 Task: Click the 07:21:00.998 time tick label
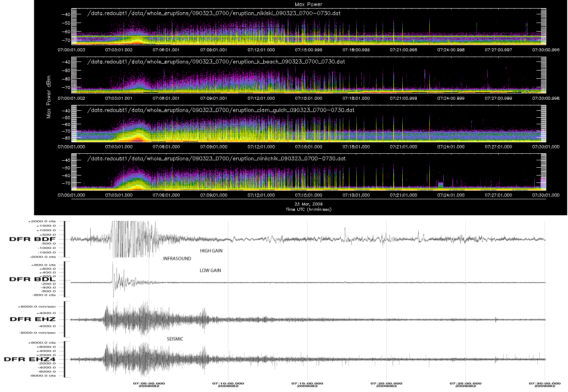tap(404, 50)
